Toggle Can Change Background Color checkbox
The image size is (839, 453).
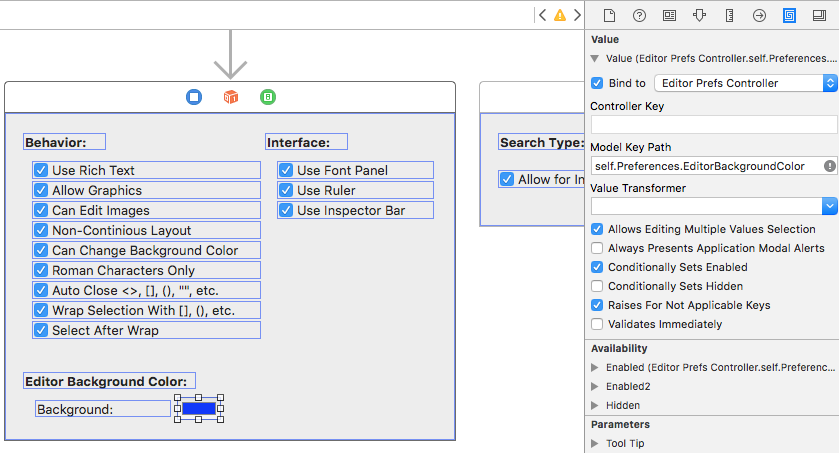click(x=41, y=250)
